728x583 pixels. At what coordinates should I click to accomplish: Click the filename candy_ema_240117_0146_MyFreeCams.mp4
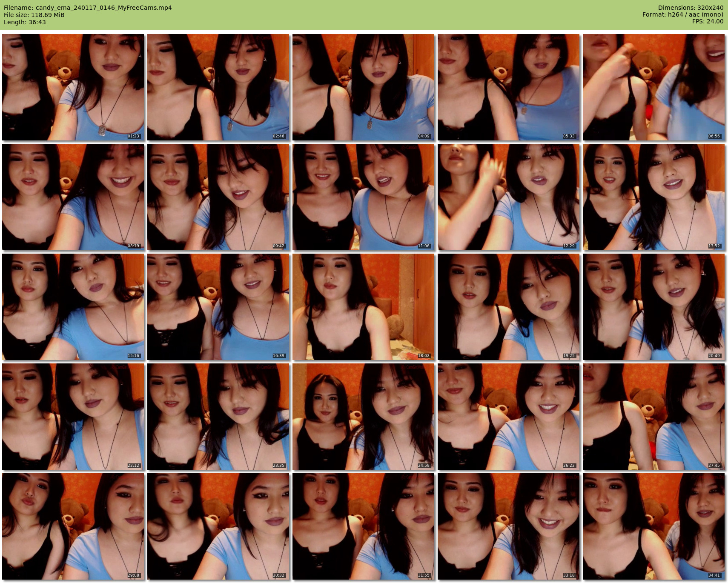tap(104, 8)
